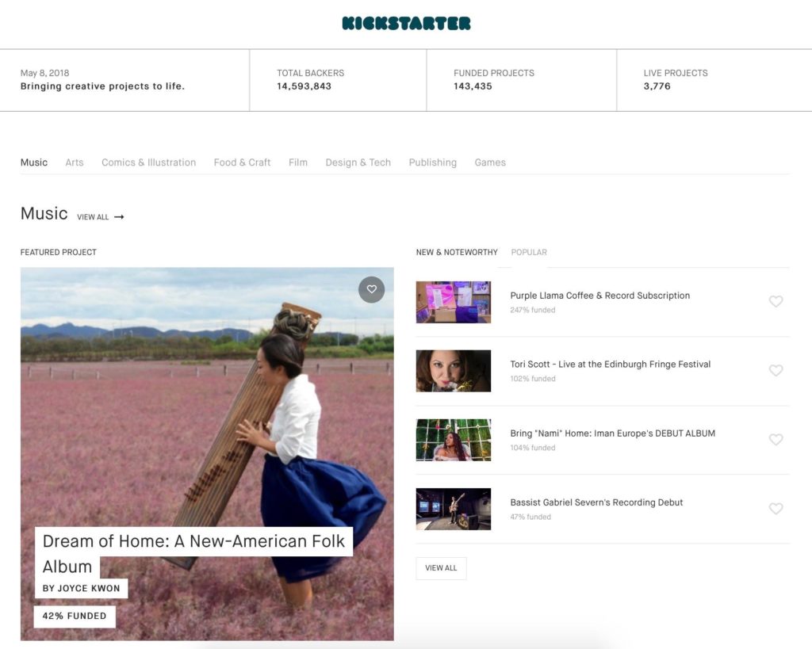812x649 pixels.
Task: Click the 42% FUNDED label
Action: (x=75, y=616)
